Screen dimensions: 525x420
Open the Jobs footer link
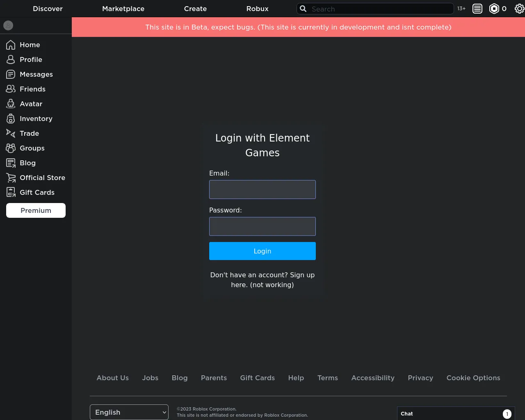(150, 378)
